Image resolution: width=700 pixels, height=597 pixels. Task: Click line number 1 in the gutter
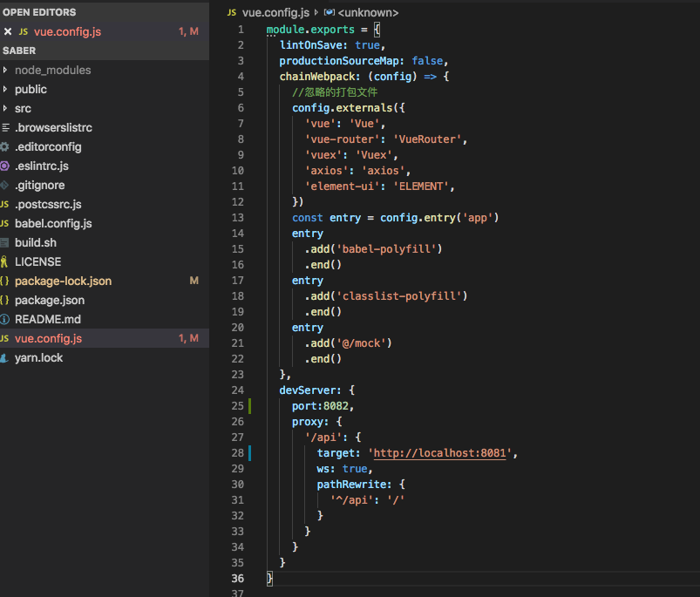[241, 30]
